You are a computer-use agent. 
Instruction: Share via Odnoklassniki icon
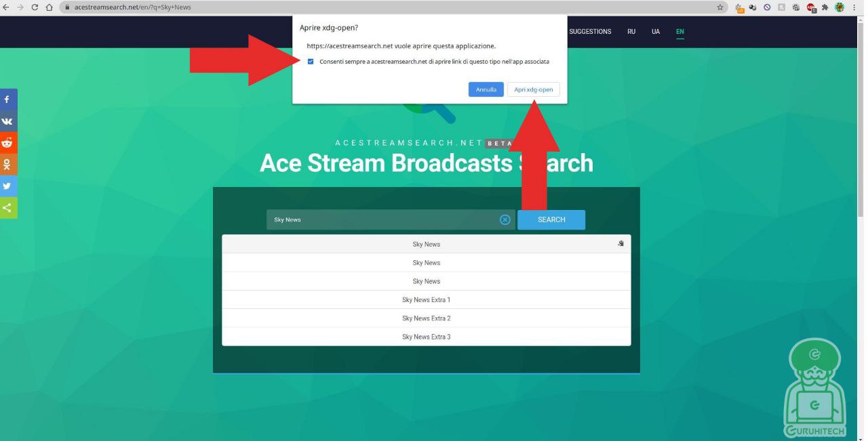(7, 164)
